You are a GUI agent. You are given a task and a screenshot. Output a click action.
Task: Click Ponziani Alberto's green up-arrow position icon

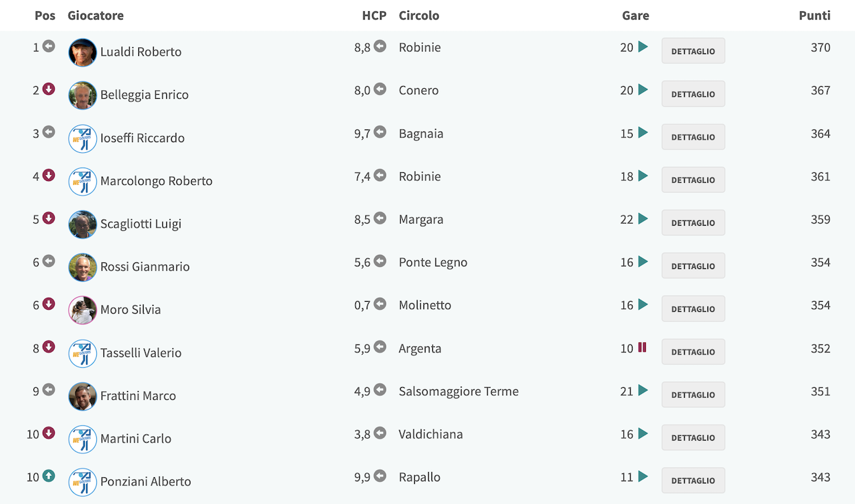tap(49, 476)
